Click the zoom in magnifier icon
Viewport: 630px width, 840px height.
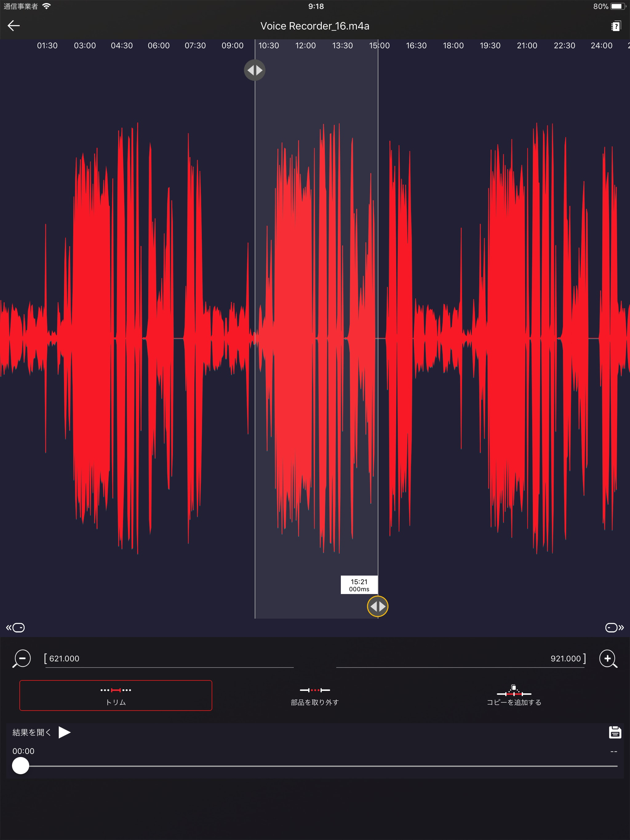click(608, 659)
